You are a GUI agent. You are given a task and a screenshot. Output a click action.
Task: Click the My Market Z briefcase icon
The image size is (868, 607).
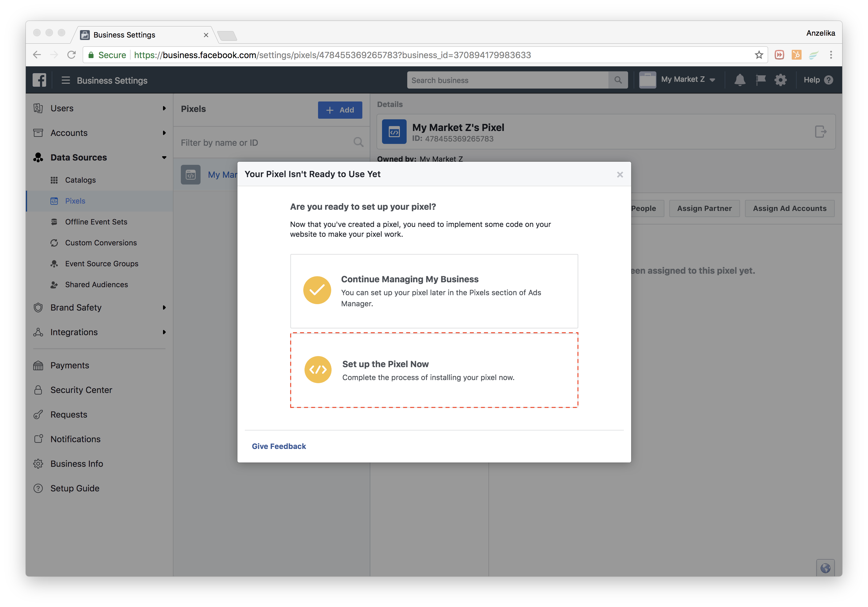pos(647,80)
